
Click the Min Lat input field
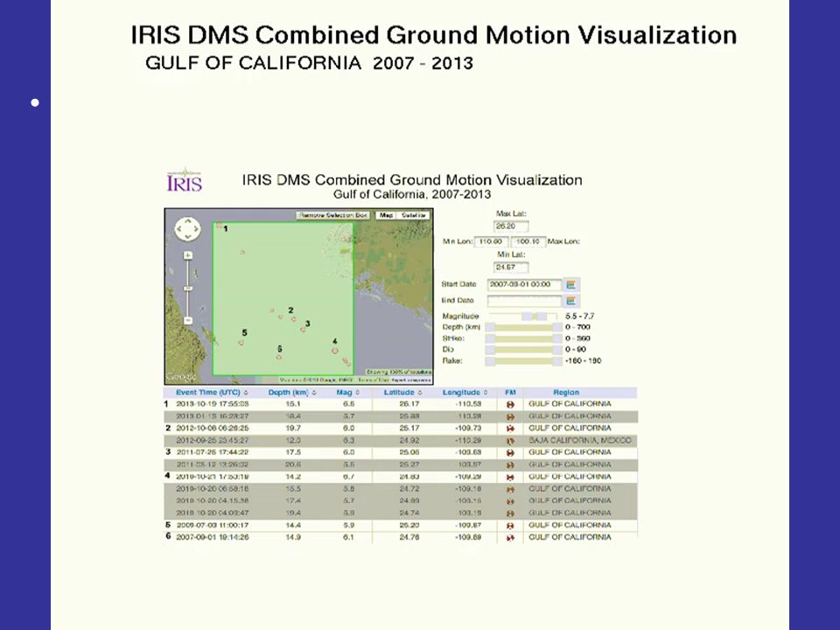(511, 268)
